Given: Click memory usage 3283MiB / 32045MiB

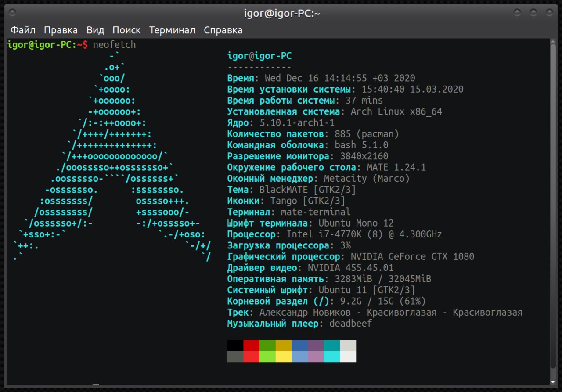Looking at the screenshot, I should 383,279.
